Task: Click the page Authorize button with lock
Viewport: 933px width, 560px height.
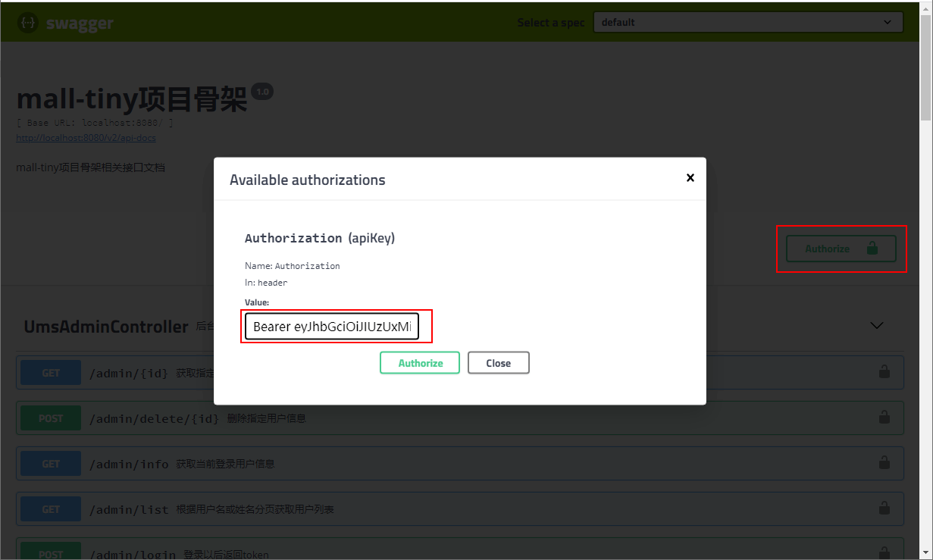Action: (841, 249)
